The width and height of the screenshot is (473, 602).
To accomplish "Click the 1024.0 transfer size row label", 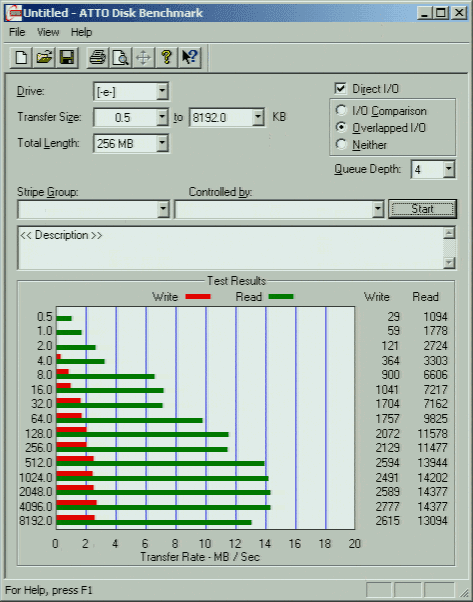I will click(x=36, y=478).
